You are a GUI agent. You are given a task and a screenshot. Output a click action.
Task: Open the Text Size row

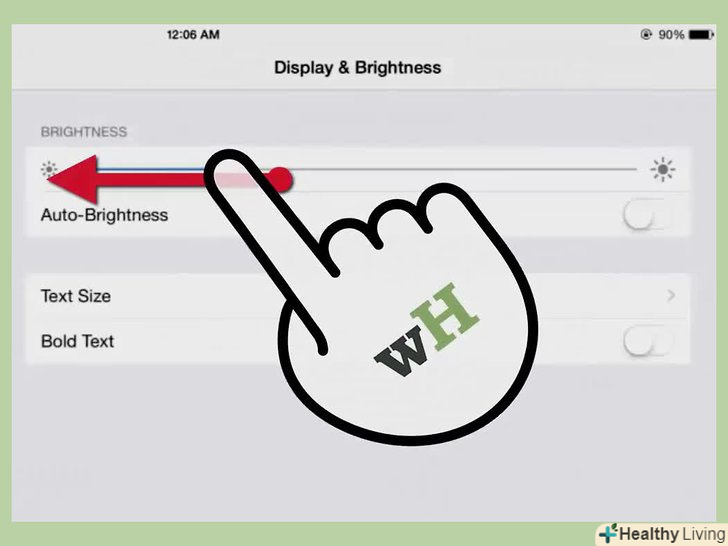(358, 296)
